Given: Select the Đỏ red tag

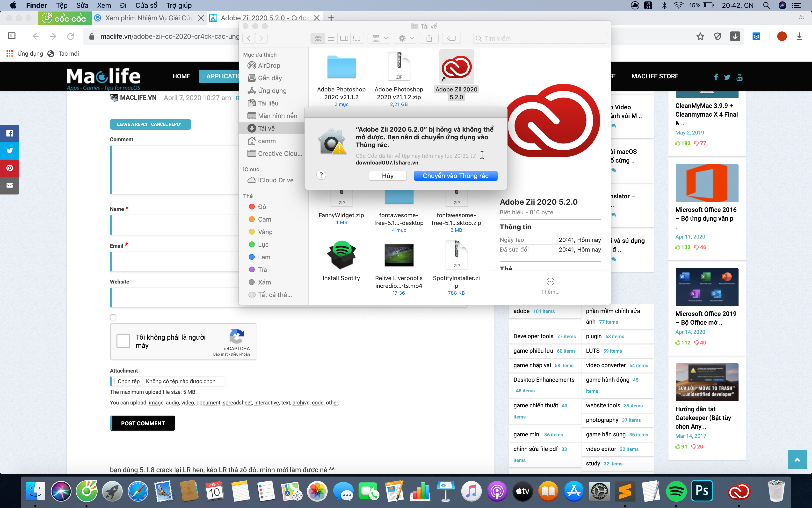Looking at the screenshot, I should (x=262, y=207).
